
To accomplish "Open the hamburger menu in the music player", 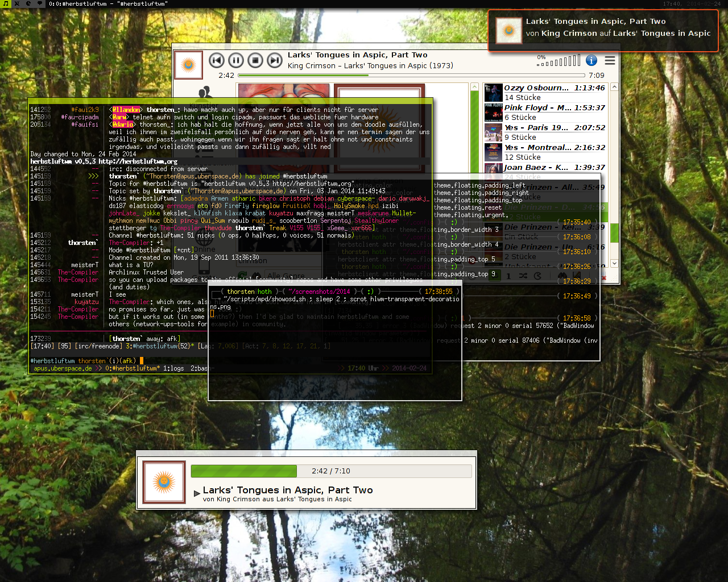I will 610,60.
